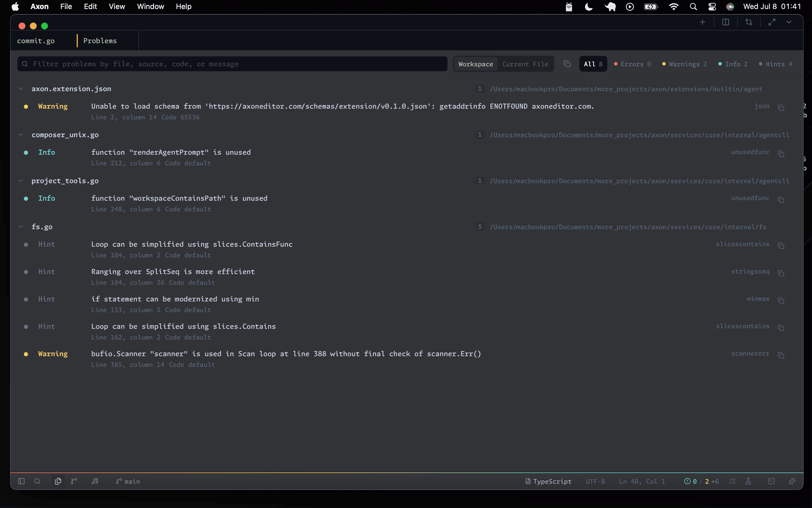Viewport: 812px width, 508px height.
Task: Click the main branch indicator
Action: pyautogui.click(x=128, y=481)
